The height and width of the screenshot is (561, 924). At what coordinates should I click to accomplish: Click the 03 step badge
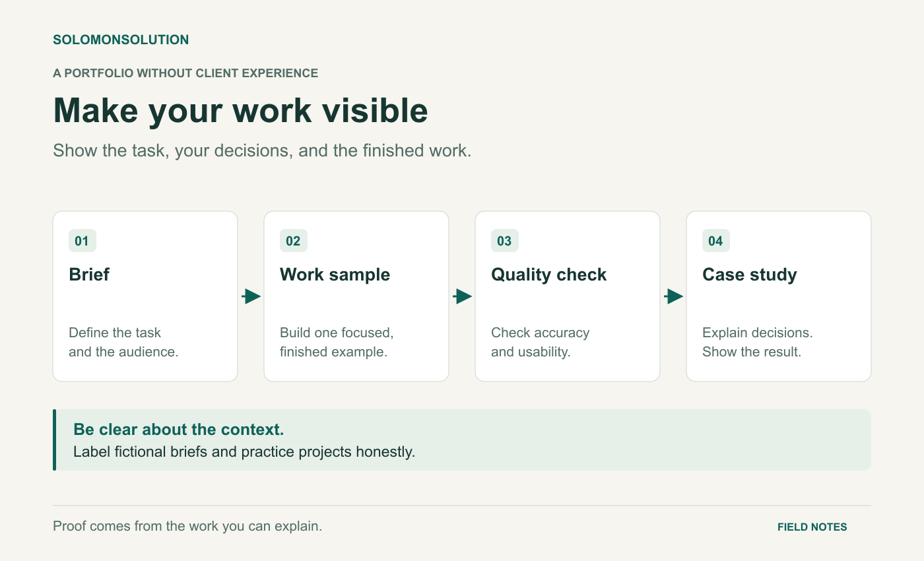click(x=505, y=241)
